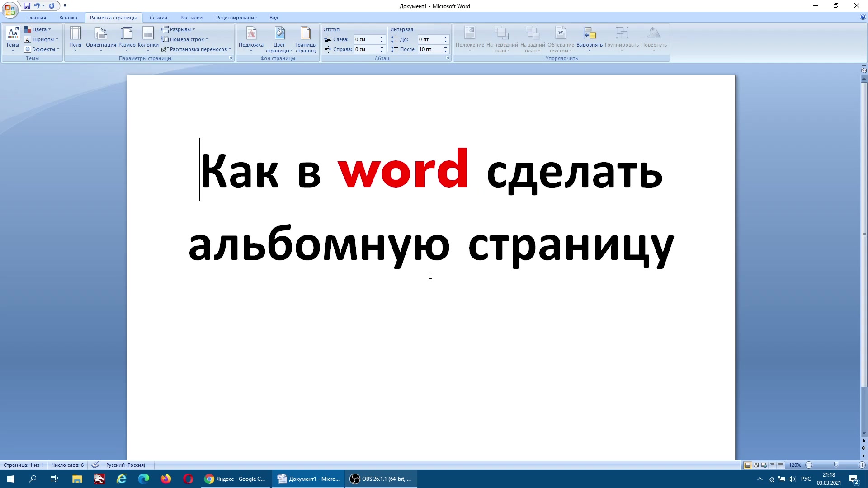Open the Цвет страницы page color menu

click(279, 39)
